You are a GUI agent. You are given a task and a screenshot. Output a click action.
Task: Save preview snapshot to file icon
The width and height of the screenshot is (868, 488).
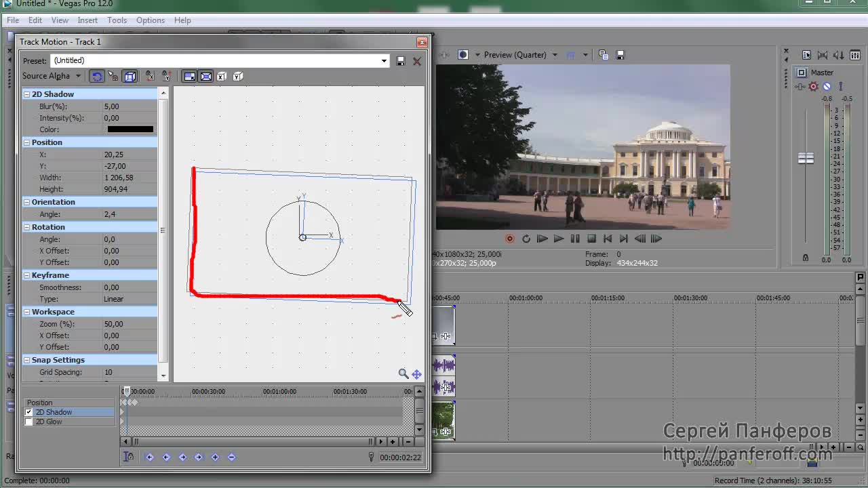[620, 55]
